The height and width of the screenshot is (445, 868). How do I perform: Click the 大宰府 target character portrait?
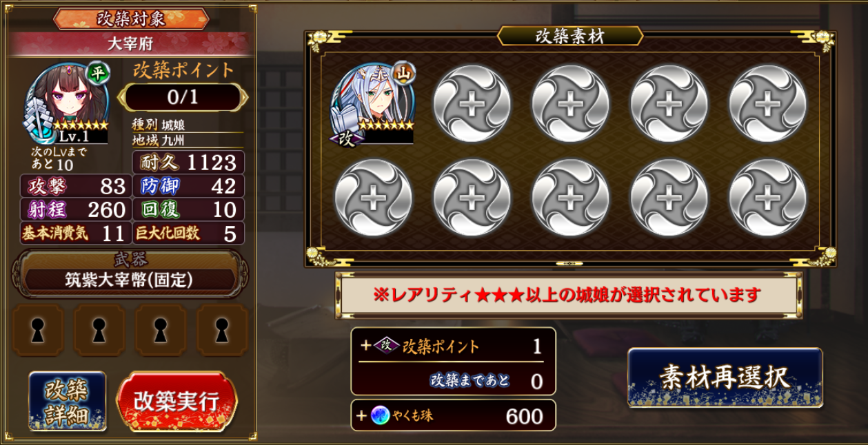tap(67, 103)
